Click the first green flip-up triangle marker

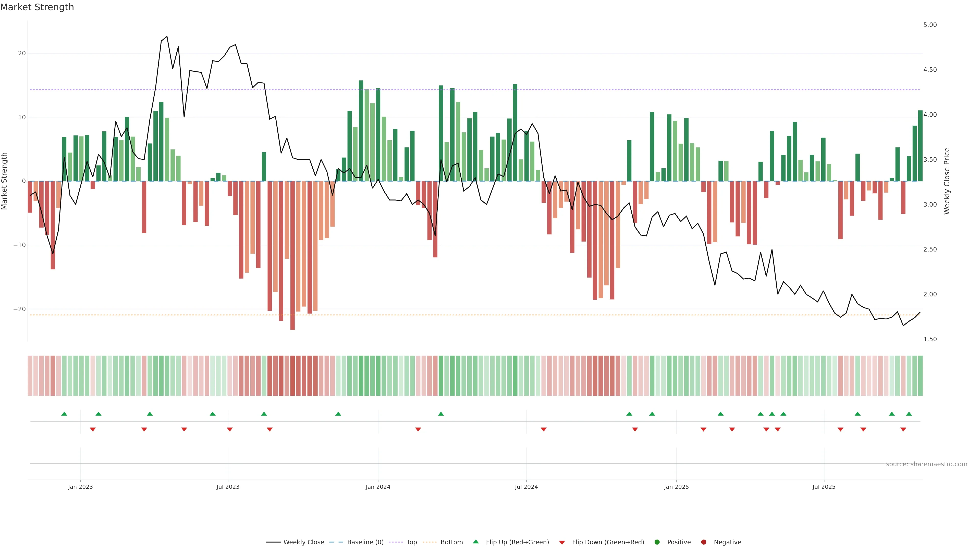pyautogui.click(x=64, y=414)
